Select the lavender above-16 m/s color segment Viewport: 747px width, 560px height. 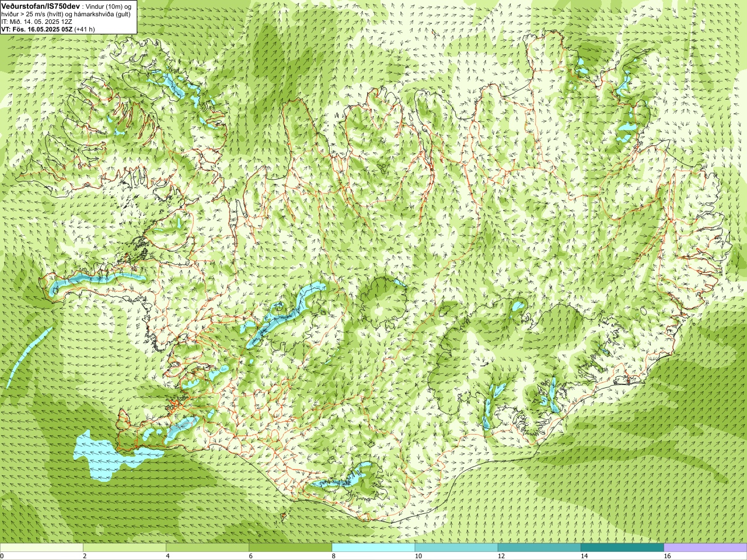[706, 548]
